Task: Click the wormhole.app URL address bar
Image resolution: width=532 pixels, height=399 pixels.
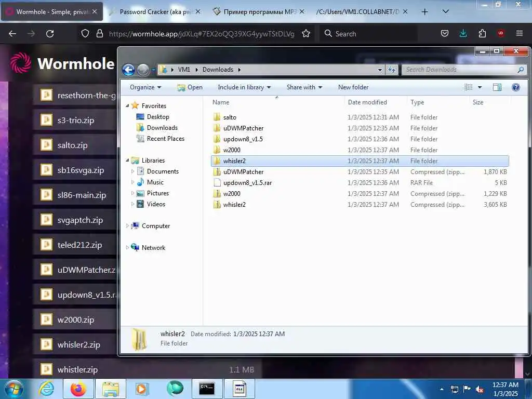Action: (x=202, y=34)
